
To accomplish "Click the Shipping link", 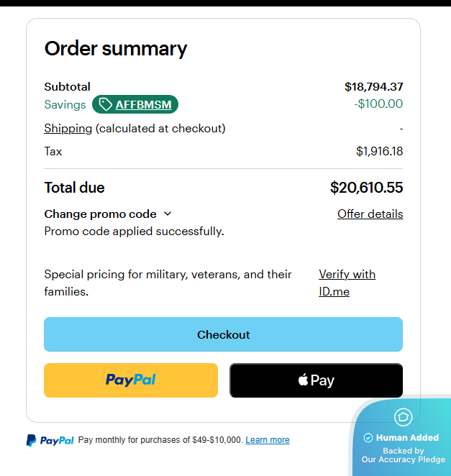I will coord(68,128).
